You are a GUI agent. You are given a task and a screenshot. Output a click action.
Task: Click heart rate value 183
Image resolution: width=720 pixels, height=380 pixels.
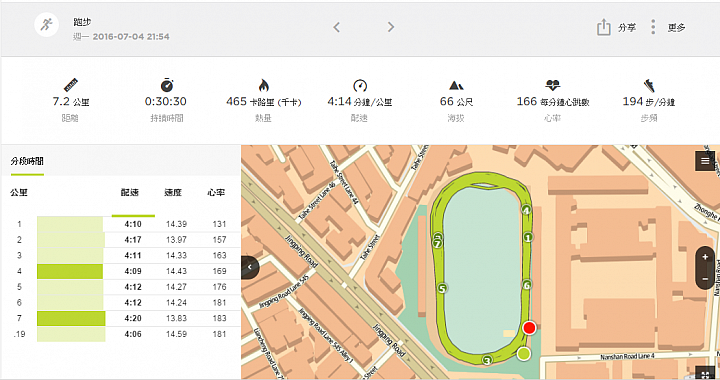219,318
